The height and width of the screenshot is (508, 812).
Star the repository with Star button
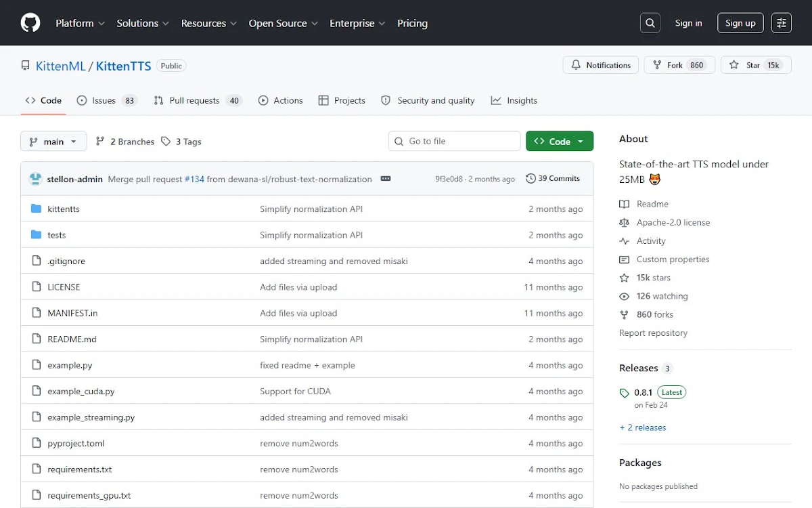pos(756,65)
